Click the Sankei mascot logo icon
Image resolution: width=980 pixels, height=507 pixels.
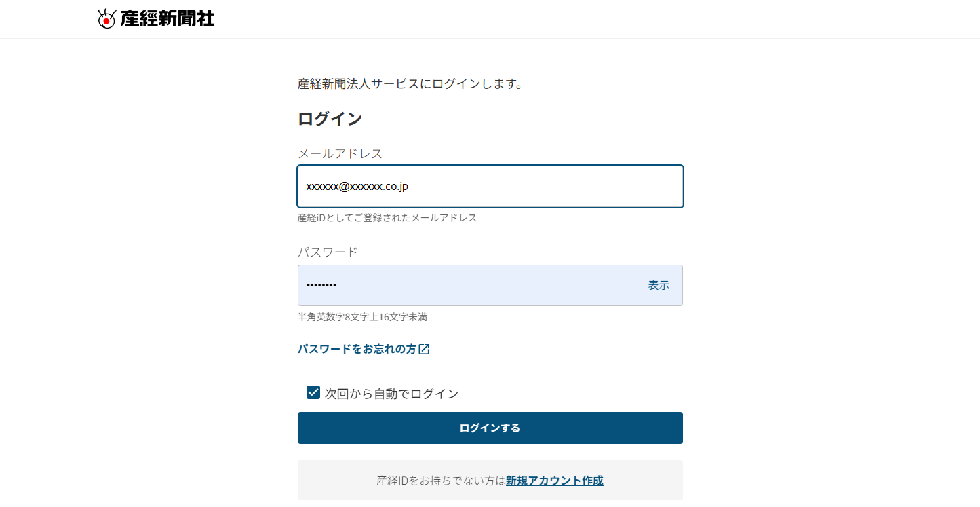click(x=106, y=18)
